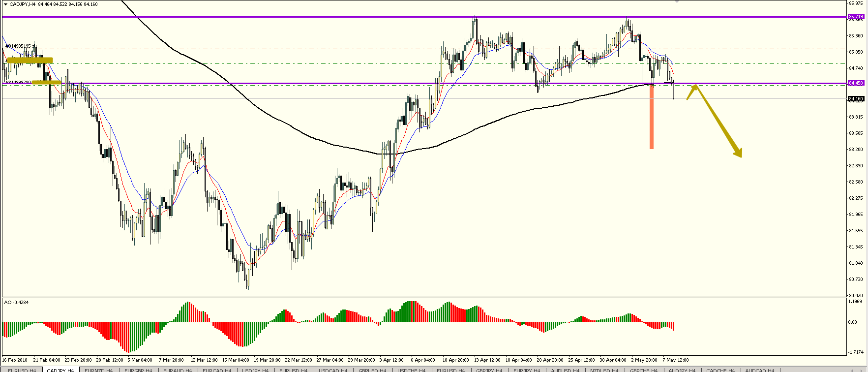Image resolution: width=868 pixels, height=372 pixels.
Task: Open the EURAUD H4 chart tab
Action: tap(178, 370)
